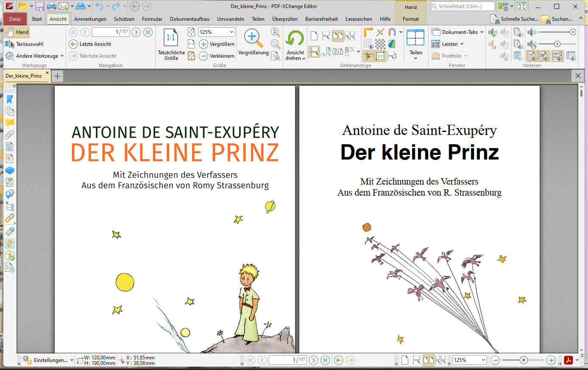
Task: Click the print icon in the title bar
Action: 52,6
